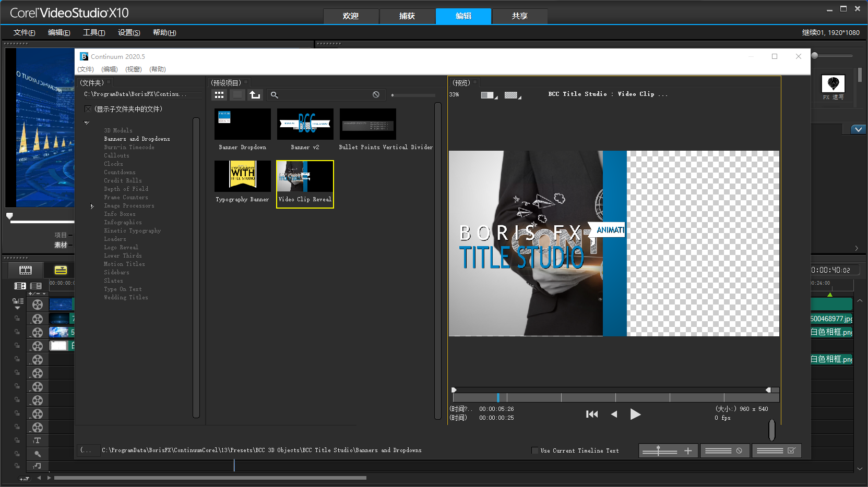Unlock the voice track lock
Screen dimensions: 868x487
click(17, 454)
